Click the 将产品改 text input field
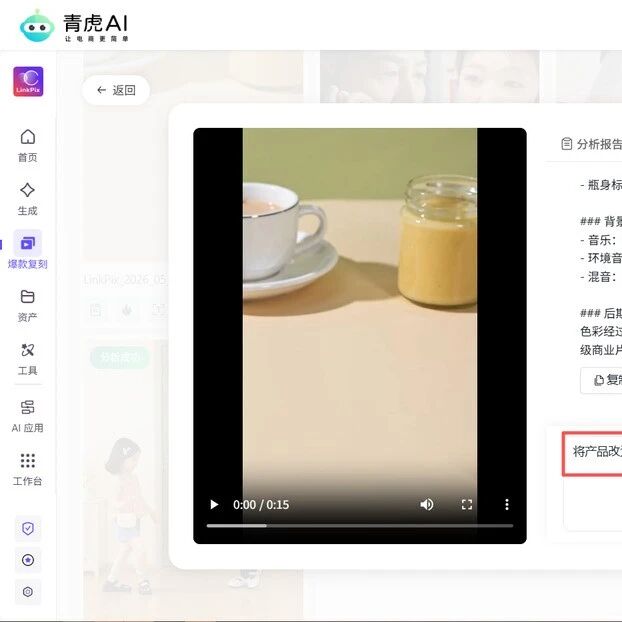 click(x=593, y=453)
